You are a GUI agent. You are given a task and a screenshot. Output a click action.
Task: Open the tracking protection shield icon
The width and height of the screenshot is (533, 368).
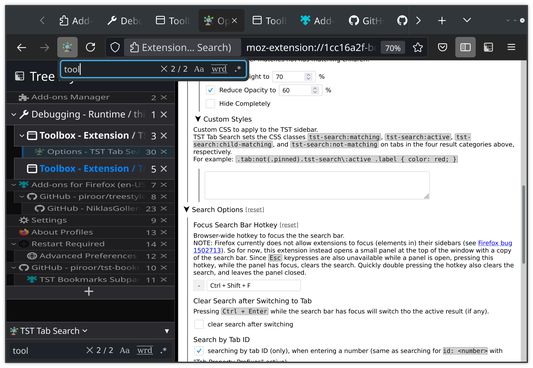[115, 48]
